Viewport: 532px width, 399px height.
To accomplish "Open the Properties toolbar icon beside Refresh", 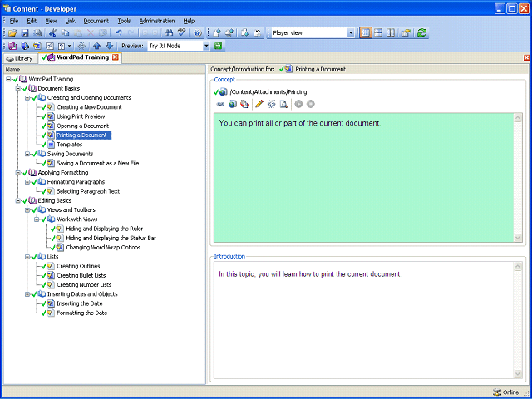I will 406,33.
